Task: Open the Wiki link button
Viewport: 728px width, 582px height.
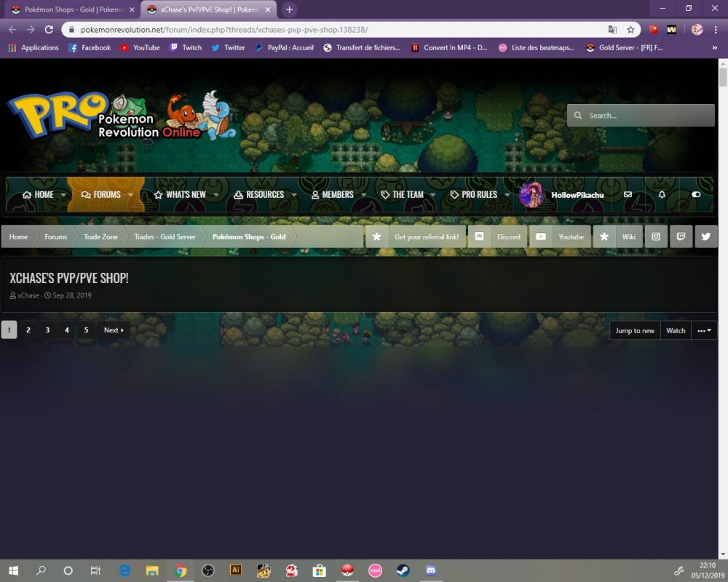Action: click(618, 236)
